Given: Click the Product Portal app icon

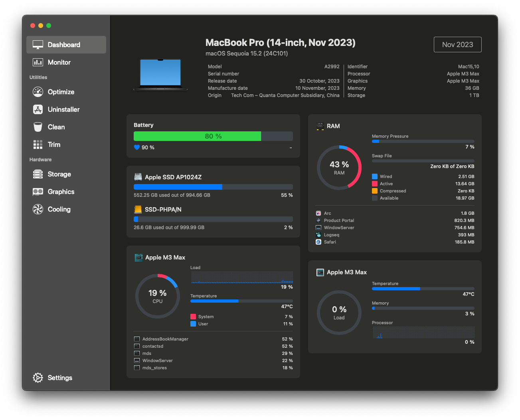Looking at the screenshot, I should coord(318,220).
